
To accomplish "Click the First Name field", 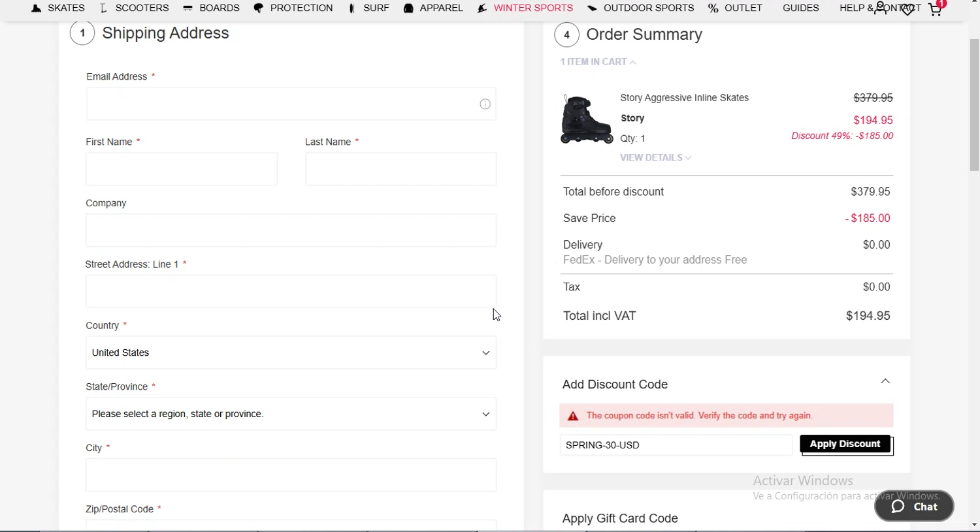I will click(182, 169).
